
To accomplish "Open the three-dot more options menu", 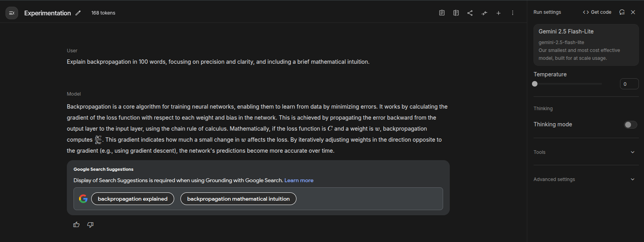I will coord(513,13).
